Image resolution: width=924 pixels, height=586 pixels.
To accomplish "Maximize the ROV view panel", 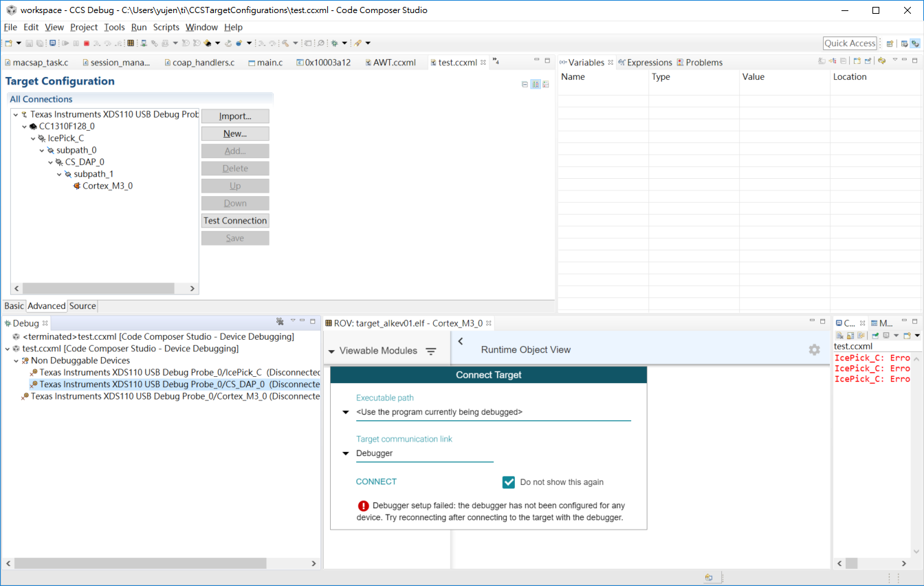I will (x=822, y=321).
